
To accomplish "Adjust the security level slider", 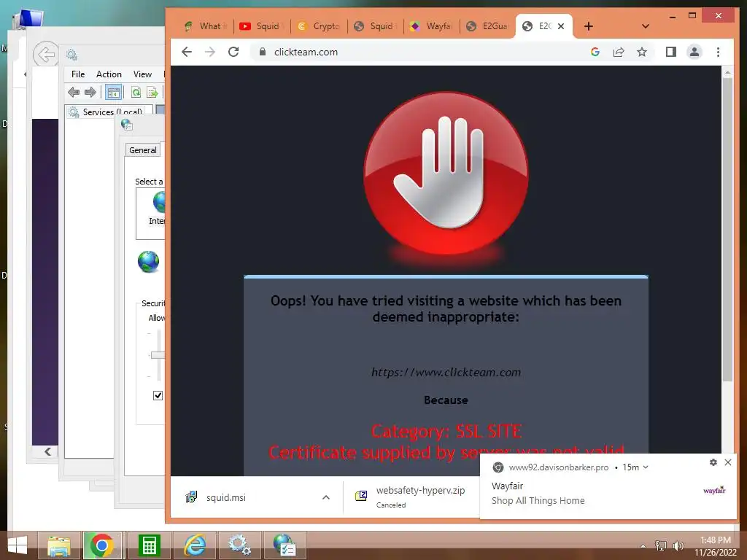I will 158,355.
